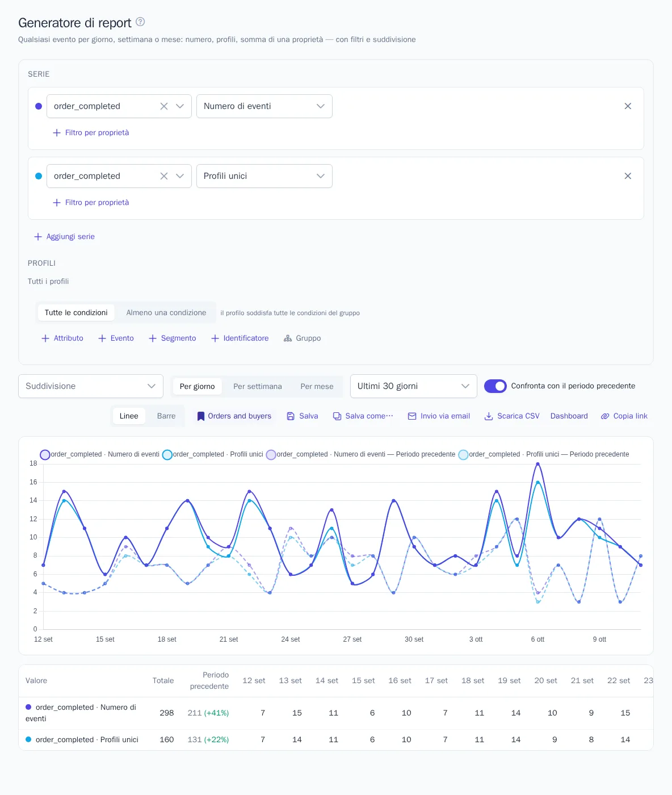Open the Dashboard link

(569, 416)
